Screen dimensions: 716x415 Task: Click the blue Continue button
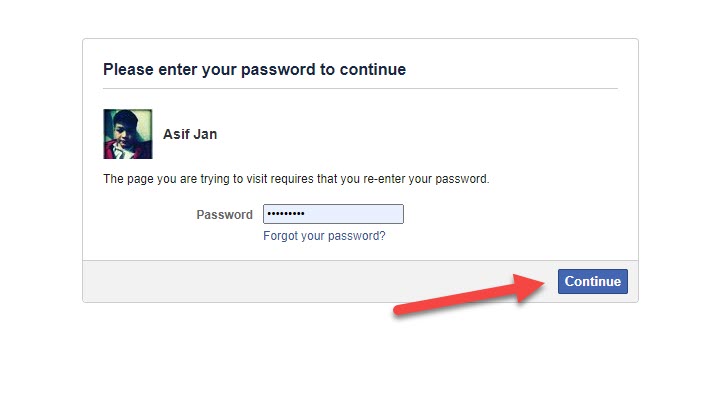click(x=592, y=281)
